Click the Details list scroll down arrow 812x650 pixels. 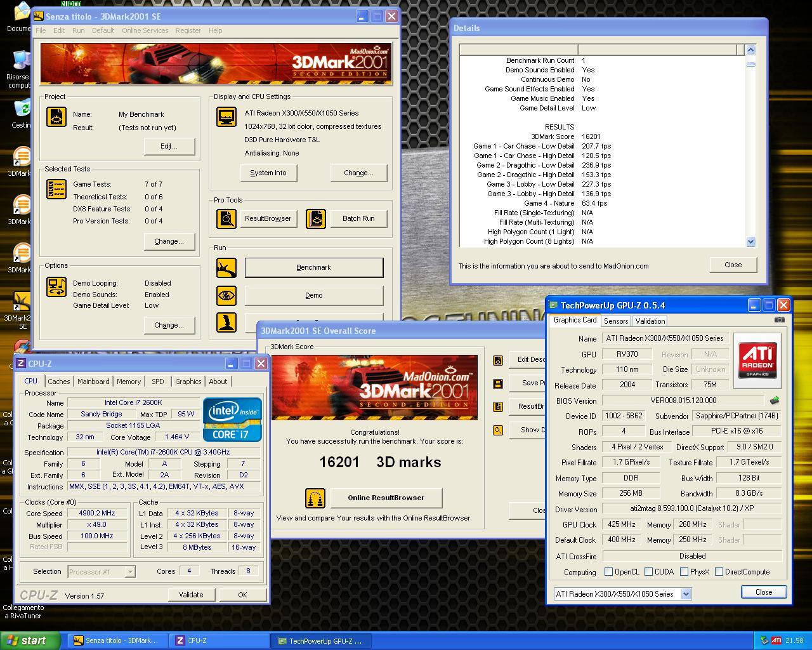tap(751, 241)
